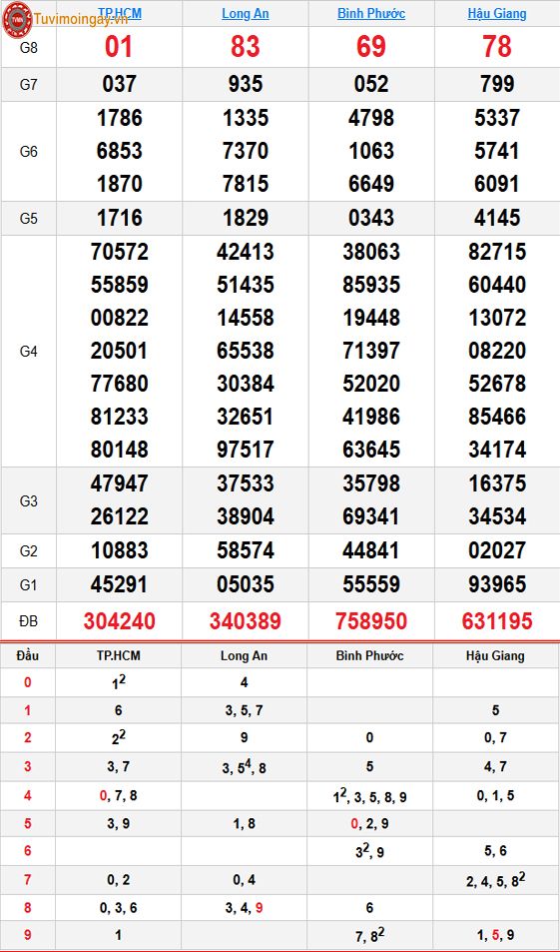Click G7 number 935
The image size is (560, 952).
pos(246,84)
